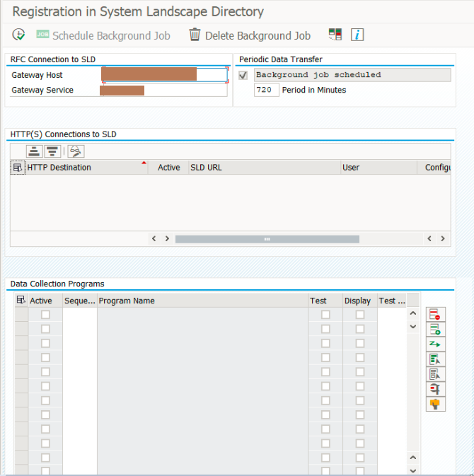Tick Display checkbox in second program row
The width and height of the screenshot is (474, 476).
[360, 329]
